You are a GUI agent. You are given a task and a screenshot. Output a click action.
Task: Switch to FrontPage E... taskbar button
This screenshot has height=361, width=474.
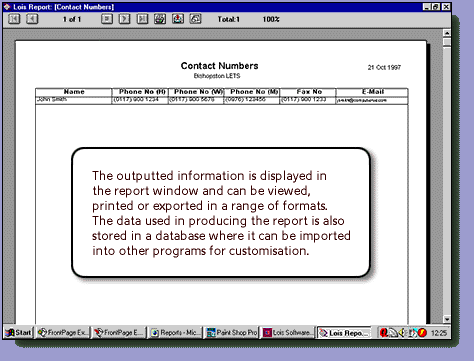[119, 333]
